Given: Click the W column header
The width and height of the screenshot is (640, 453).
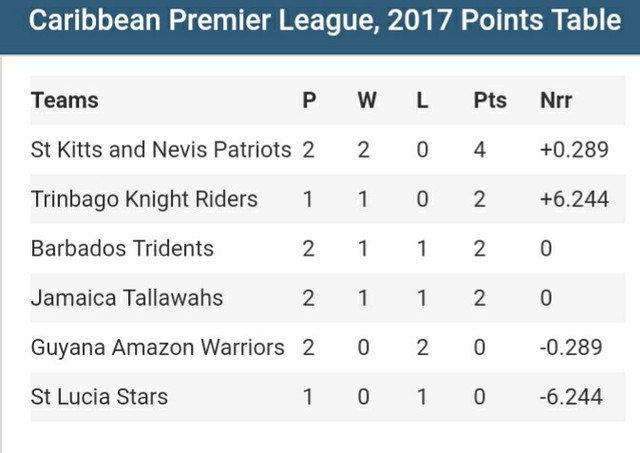Looking at the screenshot, I should 367,100.
